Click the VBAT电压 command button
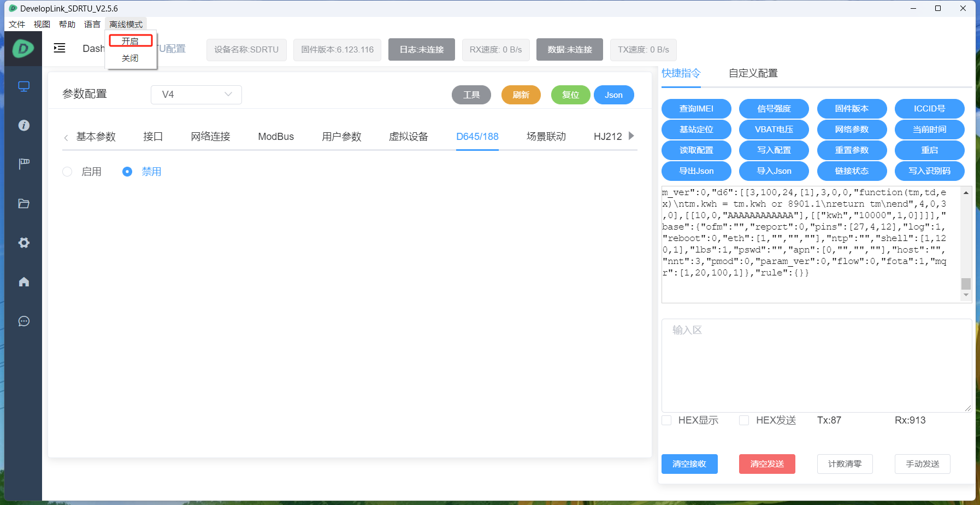The width and height of the screenshot is (980, 505). tap(774, 130)
